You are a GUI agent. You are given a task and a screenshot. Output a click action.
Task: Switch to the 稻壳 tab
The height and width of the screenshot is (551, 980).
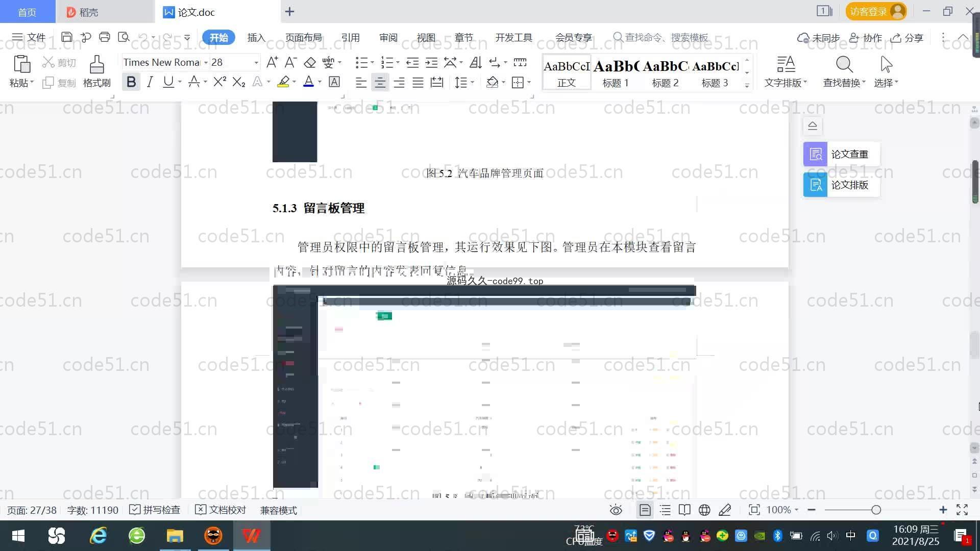(105, 12)
